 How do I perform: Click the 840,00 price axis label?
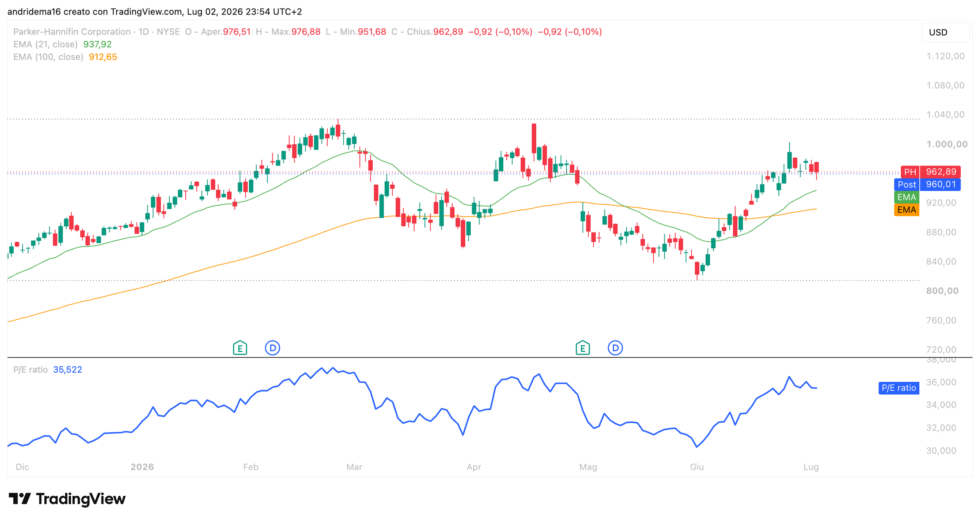(941, 261)
